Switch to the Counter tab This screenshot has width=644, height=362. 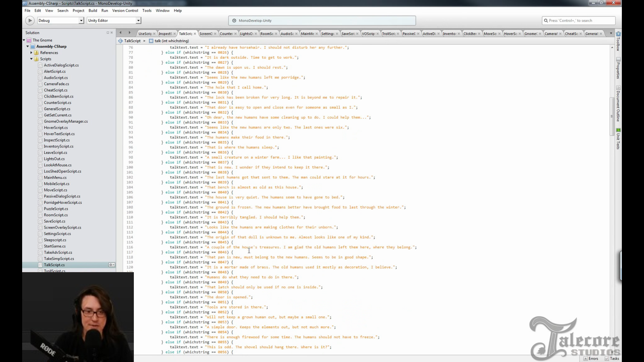point(226,34)
